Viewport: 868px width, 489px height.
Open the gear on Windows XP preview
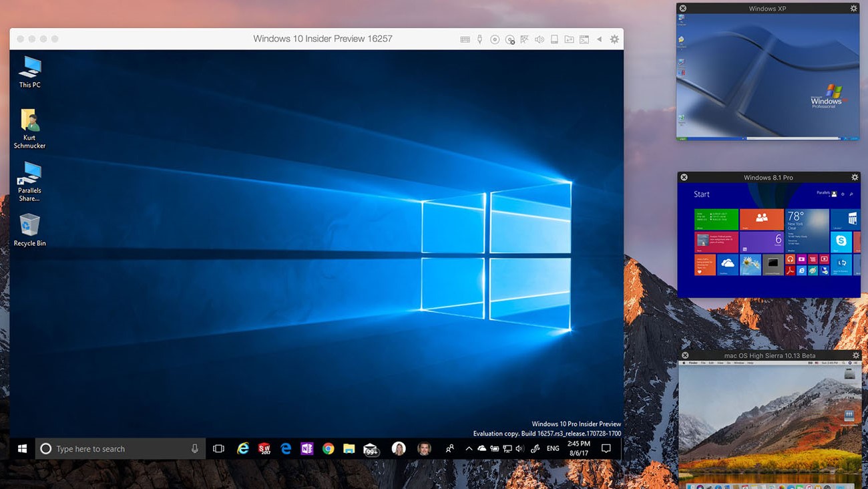(853, 9)
